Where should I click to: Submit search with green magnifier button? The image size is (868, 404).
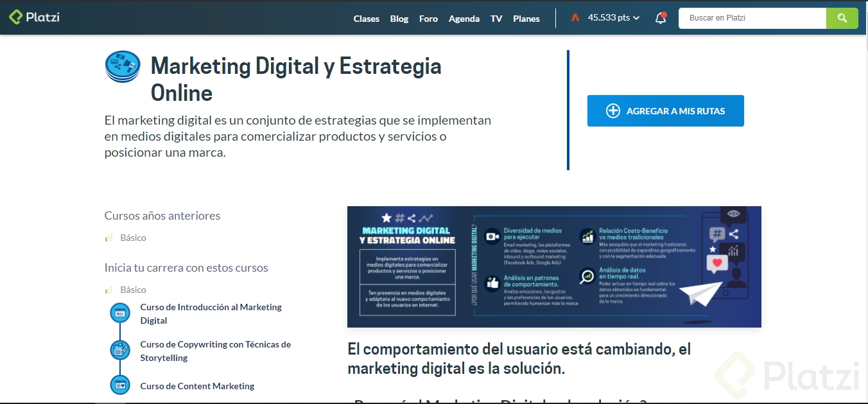(842, 18)
